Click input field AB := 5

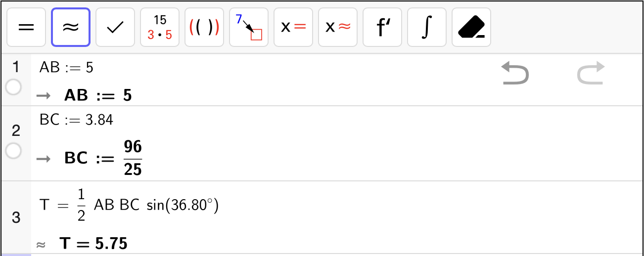tap(66, 68)
